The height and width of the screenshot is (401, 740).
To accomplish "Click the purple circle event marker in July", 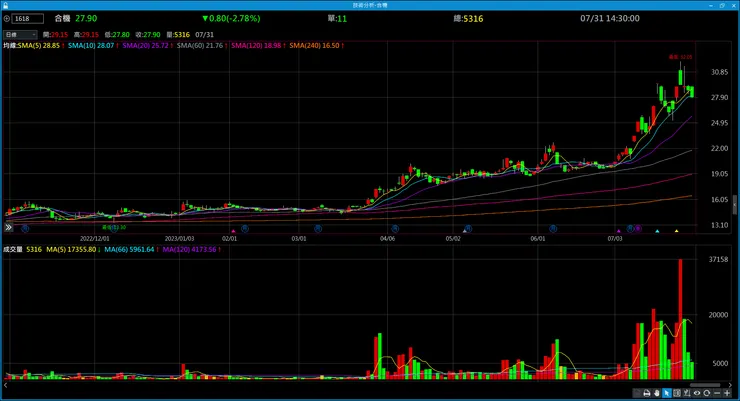I will tap(638, 229).
